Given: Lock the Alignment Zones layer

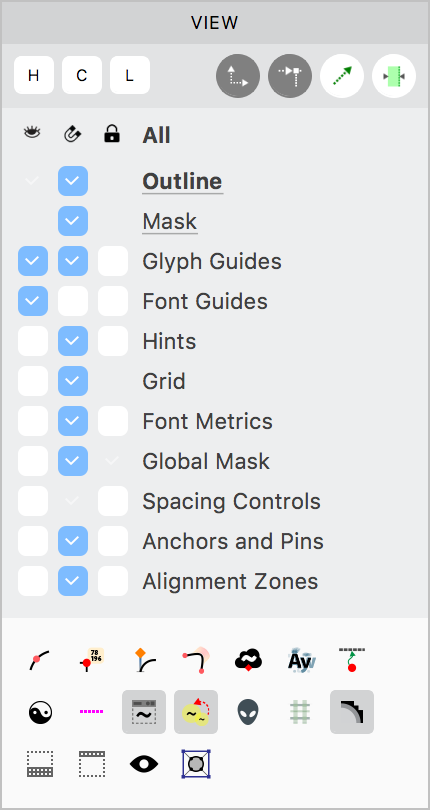Looking at the screenshot, I should 113,581.
